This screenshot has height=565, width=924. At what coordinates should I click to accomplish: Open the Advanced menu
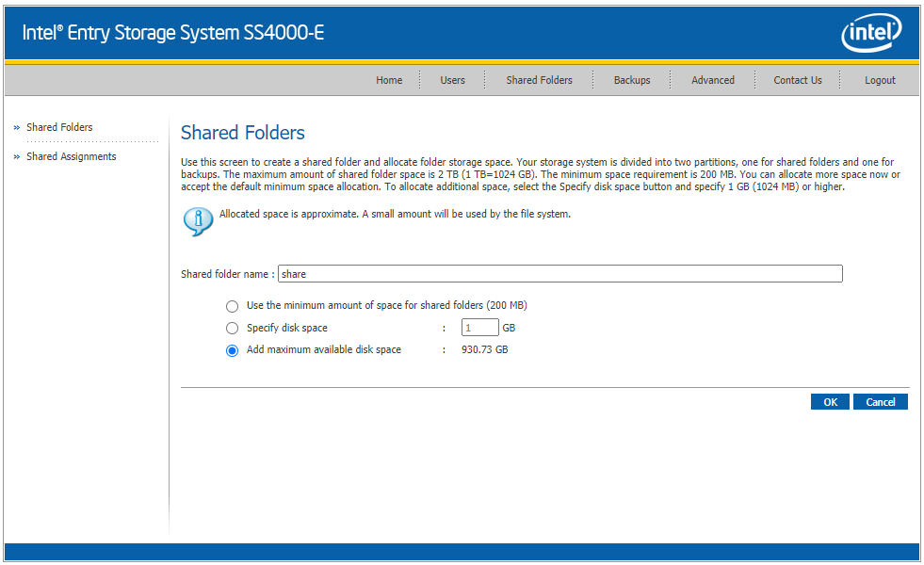click(x=713, y=80)
